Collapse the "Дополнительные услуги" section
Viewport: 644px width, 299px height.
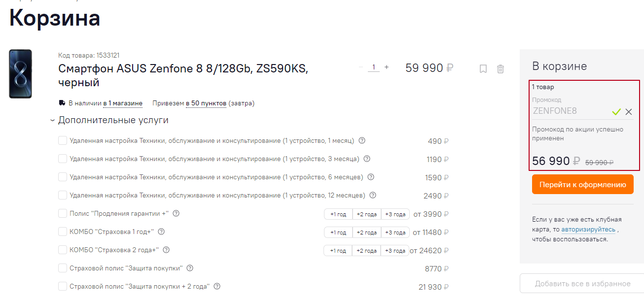pos(52,120)
